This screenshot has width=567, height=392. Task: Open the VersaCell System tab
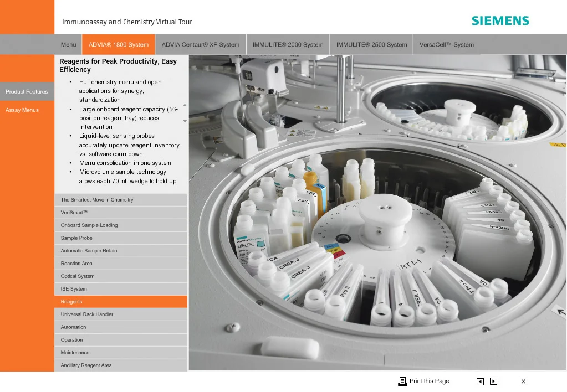[447, 45]
